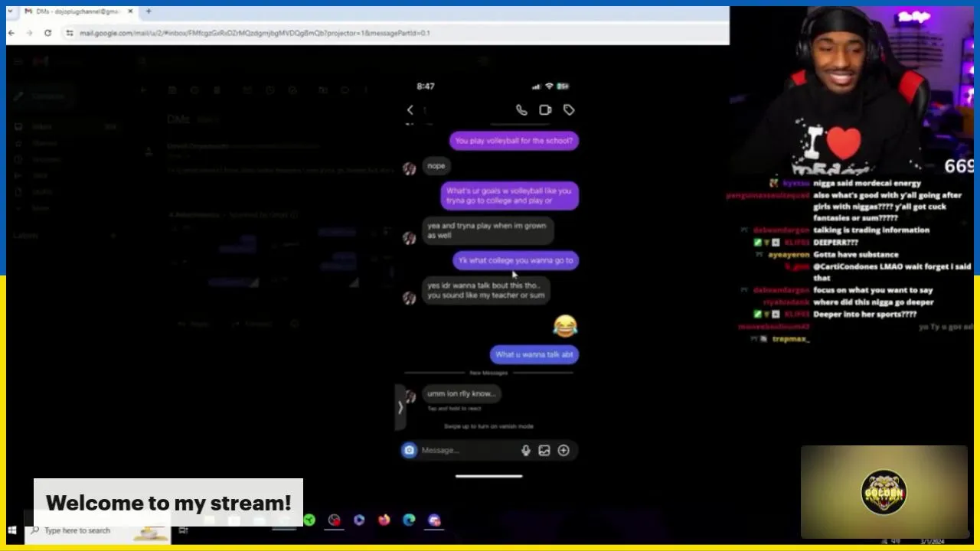Click message "What's ur goals w volleyball"

pyautogui.click(x=509, y=196)
